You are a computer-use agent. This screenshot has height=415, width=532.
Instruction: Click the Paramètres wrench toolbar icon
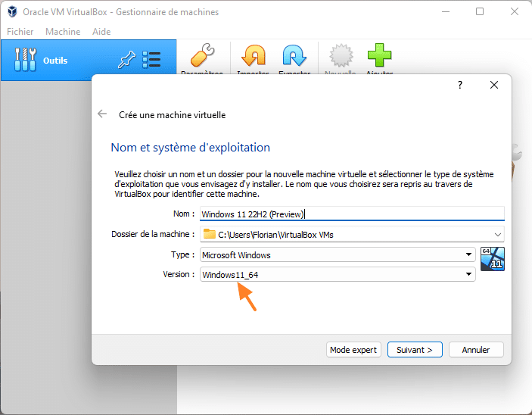click(202, 55)
